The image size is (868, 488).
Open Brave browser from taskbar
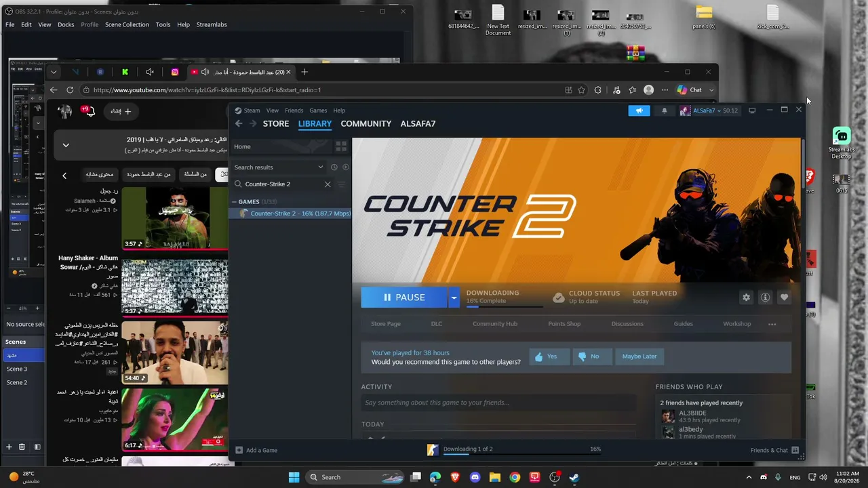(455, 477)
